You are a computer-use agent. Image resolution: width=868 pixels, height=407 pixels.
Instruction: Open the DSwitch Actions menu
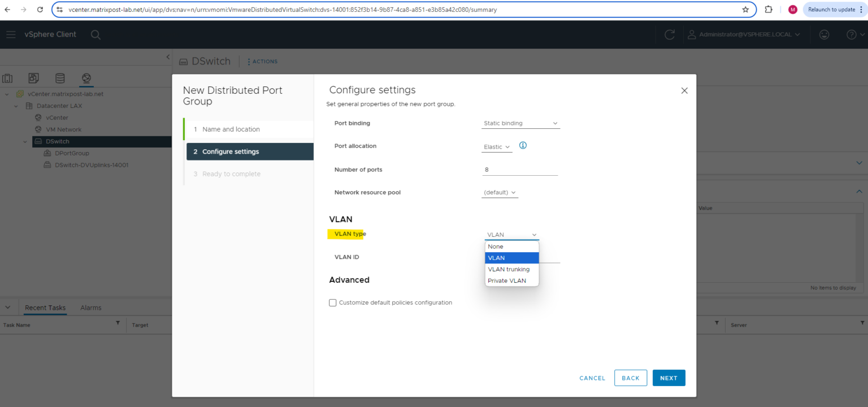point(262,61)
